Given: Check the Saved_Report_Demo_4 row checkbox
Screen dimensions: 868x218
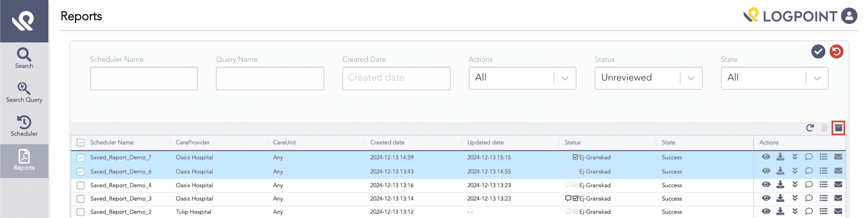Looking at the screenshot, I should pyautogui.click(x=80, y=185).
